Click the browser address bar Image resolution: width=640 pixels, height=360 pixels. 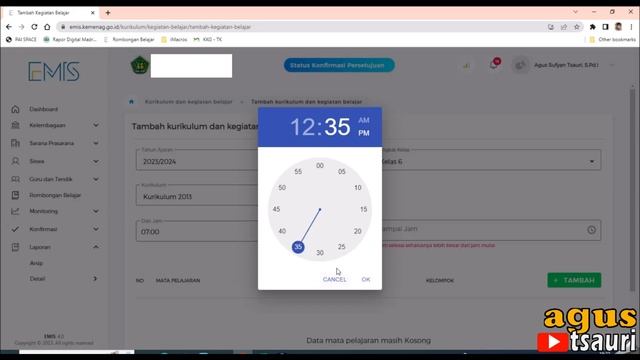pos(302,27)
